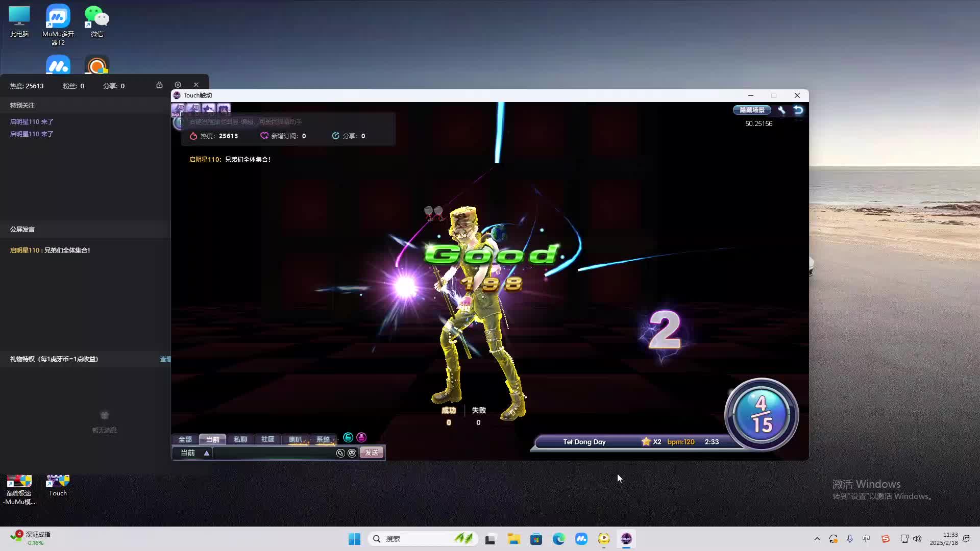Viewport: 980px width, 551px height.
Task: Click the eraser clear icon in chat box
Action: pos(340,453)
